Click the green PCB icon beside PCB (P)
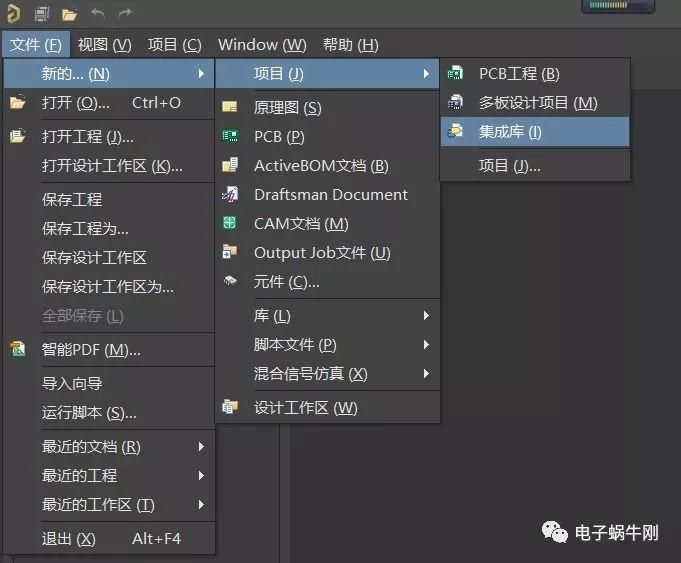This screenshot has width=681, height=563. pos(230,136)
